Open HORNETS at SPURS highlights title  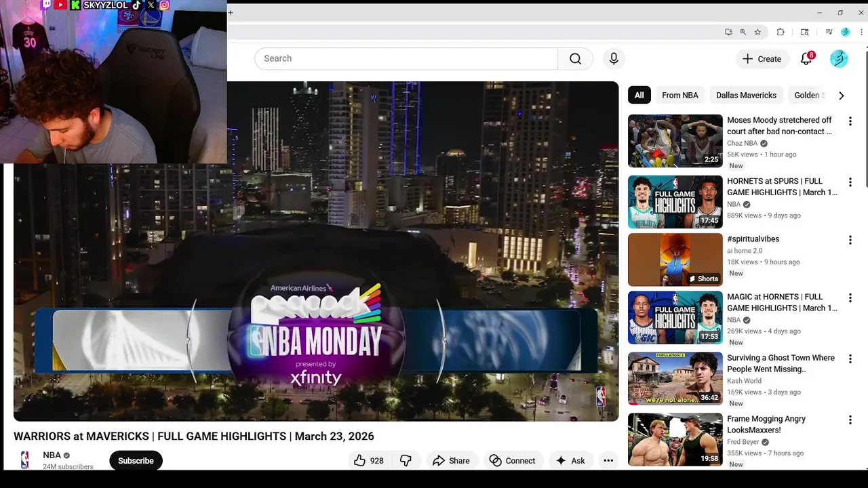click(x=782, y=186)
